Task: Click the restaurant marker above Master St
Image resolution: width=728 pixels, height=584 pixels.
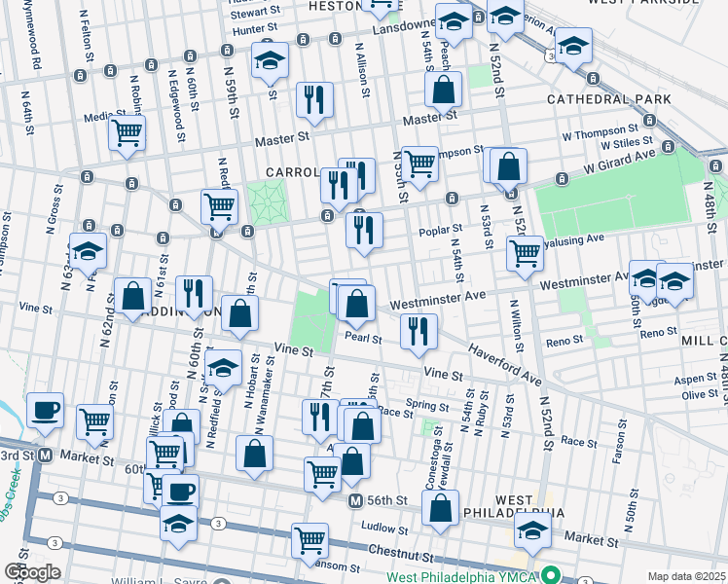Action: [314, 99]
